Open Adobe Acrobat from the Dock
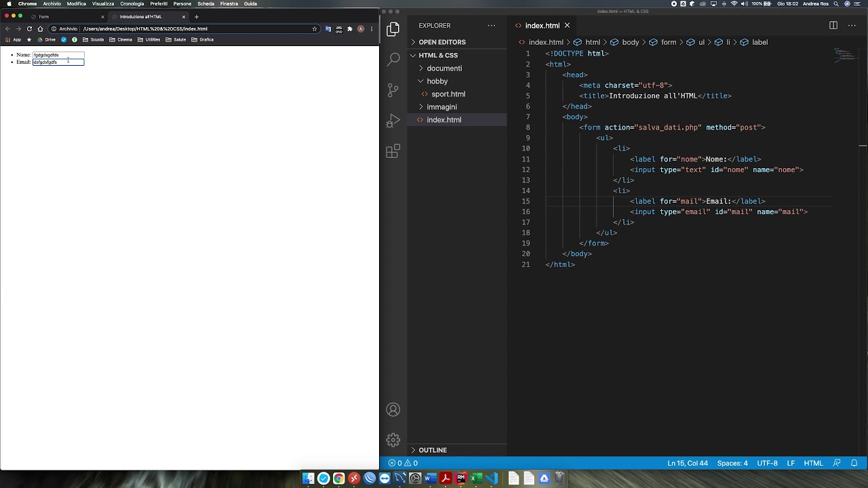The height and width of the screenshot is (488, 868). click(446, 479)
